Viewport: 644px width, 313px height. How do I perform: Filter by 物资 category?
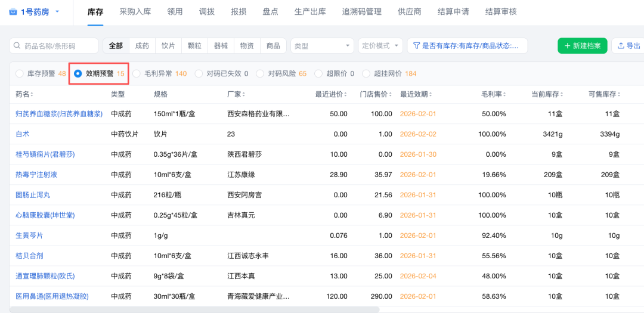pyautogui.click(x=247, y=45)
